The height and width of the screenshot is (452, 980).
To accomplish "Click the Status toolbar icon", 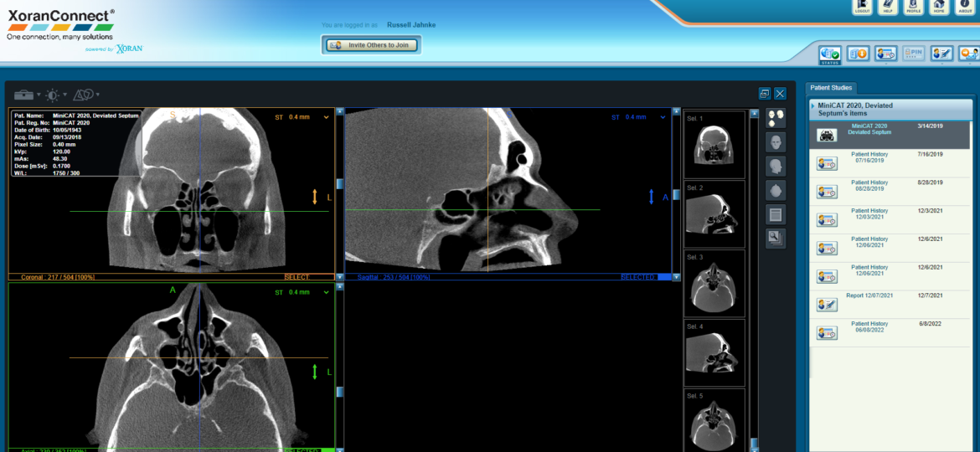I will pos(830,54).
